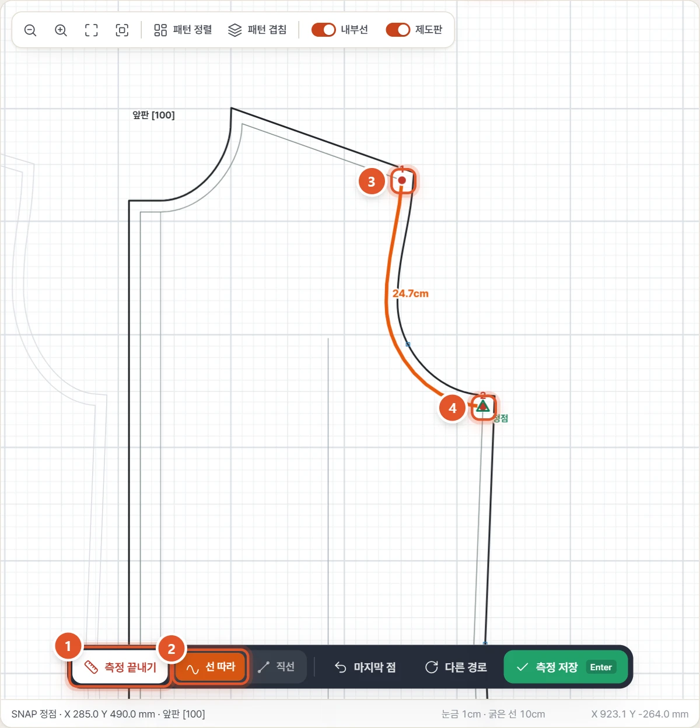This screenshot has width=700, height=728.
Task: Click the green triangle end point marker
Action: 482,405
